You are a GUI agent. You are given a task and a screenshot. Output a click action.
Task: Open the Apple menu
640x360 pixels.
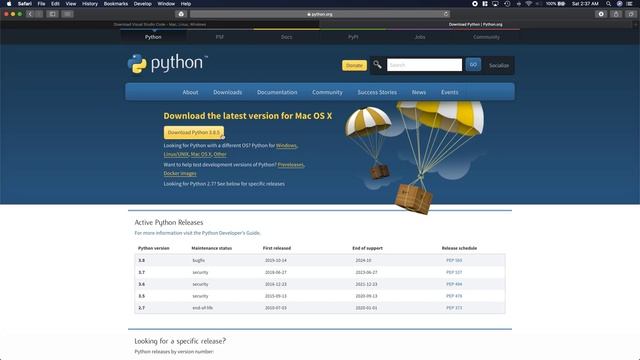(x=9, y=4)
